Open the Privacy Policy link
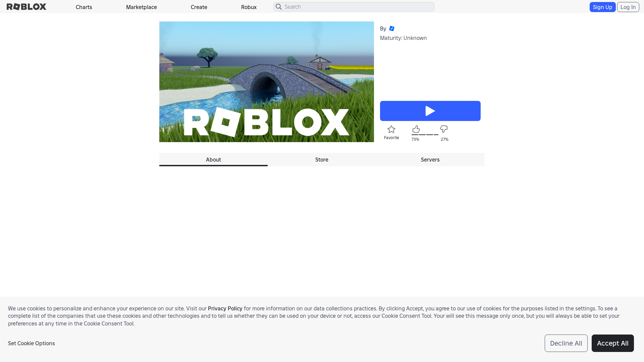The image size is (644, 362). click(x=225, y=308)
